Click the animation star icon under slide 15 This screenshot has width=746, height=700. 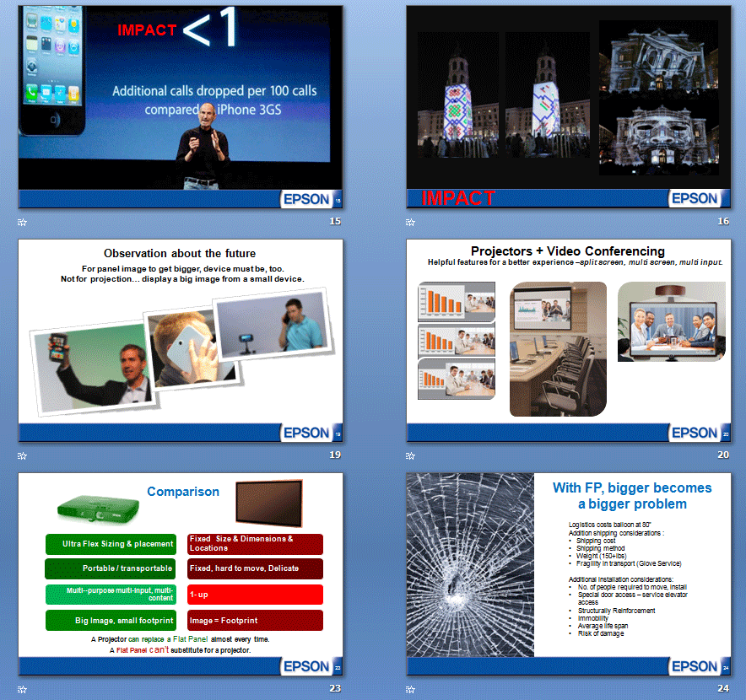point(22,222)
